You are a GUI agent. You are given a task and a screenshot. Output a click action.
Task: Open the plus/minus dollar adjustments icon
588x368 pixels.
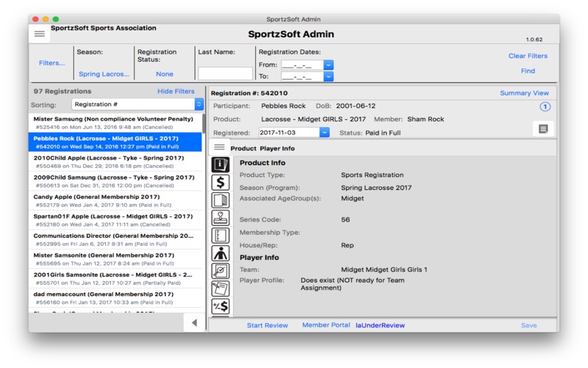click(220, 306)
